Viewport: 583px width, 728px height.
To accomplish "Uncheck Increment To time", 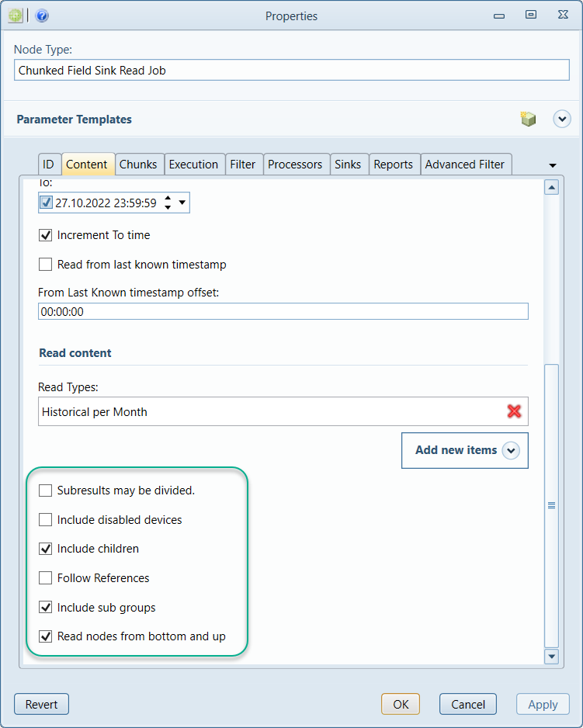I will [x=45, y=235].
